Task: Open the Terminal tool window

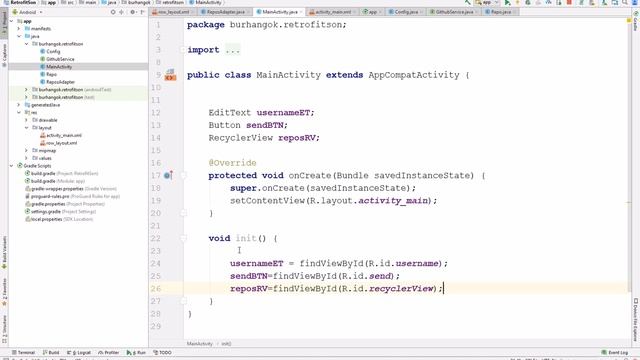Action: (x=23, y=352)
